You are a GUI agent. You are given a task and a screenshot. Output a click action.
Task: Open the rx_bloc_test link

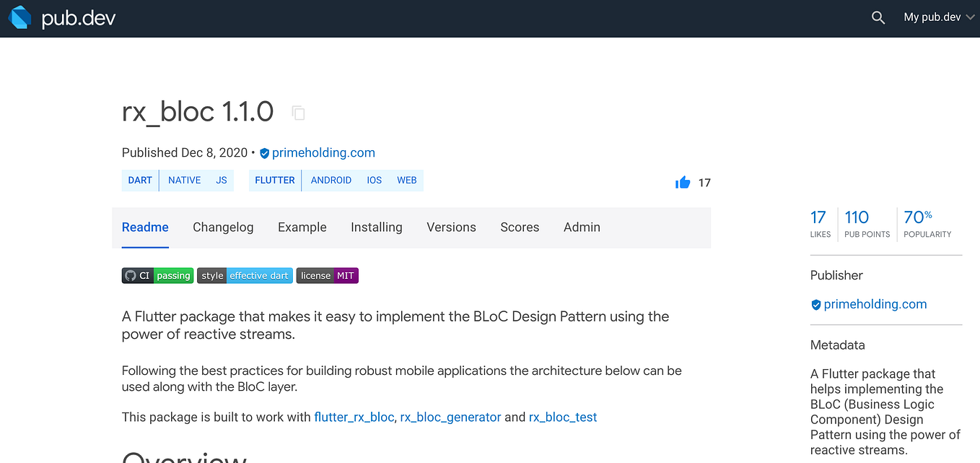[x=562, y=417]
